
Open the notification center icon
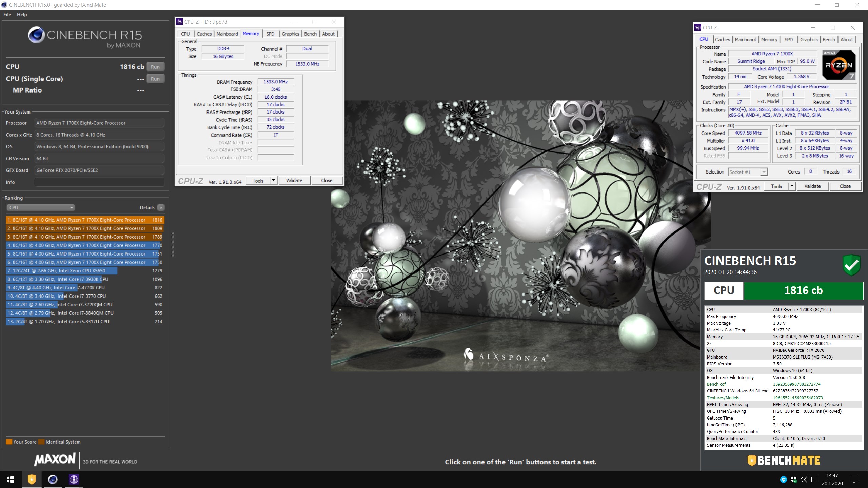(854, 480)
